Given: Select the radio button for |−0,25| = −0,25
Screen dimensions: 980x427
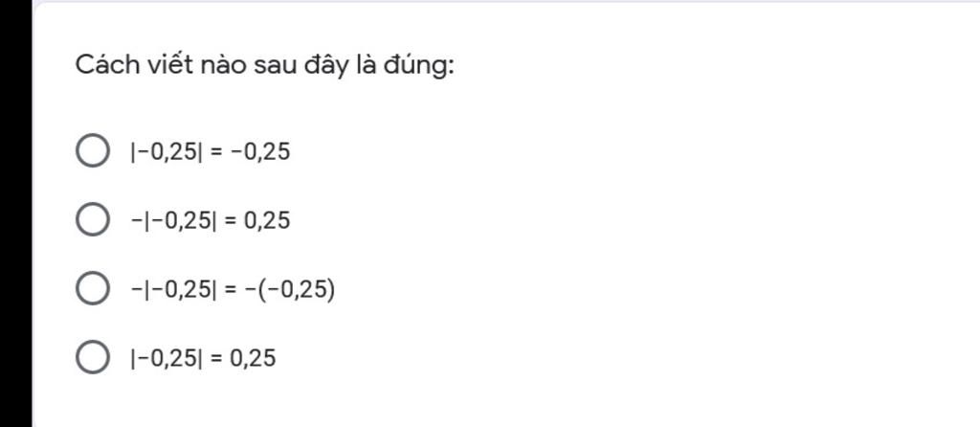Looking at the screenshot, I should [x=93, y=151].
